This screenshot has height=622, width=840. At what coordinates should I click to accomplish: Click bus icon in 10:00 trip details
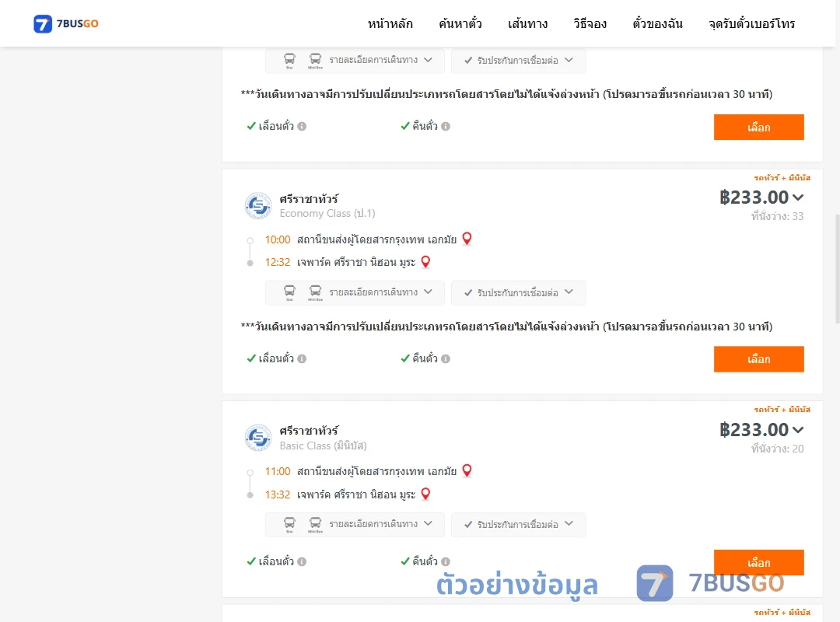pyautogui.click(x=289, y=292)
